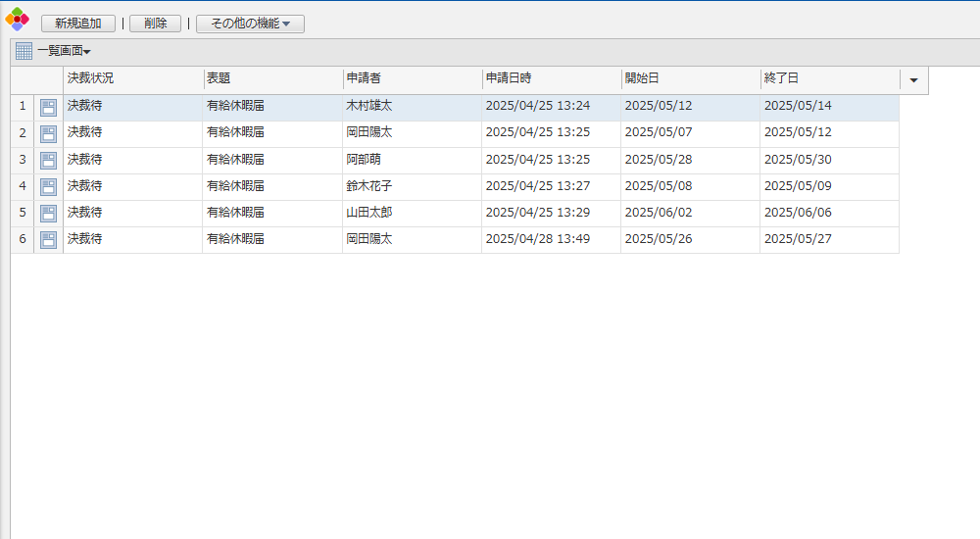Screen dimensions: 980x539
Task: Click the 終了日 column header
Action: point(828,79)
